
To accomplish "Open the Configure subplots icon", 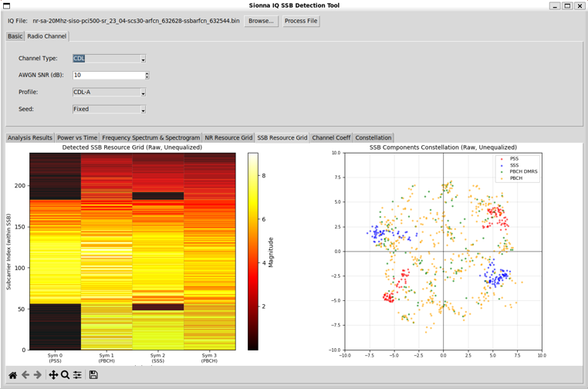I will tap(77, 375).
